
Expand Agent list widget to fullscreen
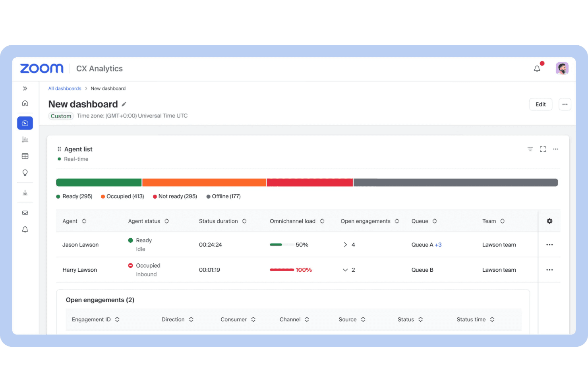543,149
